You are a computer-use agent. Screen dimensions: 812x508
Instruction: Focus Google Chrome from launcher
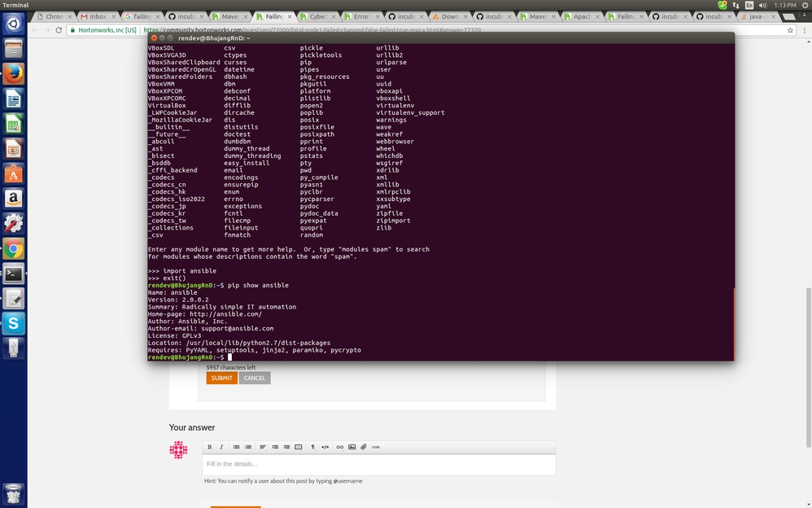click(14, 249)
